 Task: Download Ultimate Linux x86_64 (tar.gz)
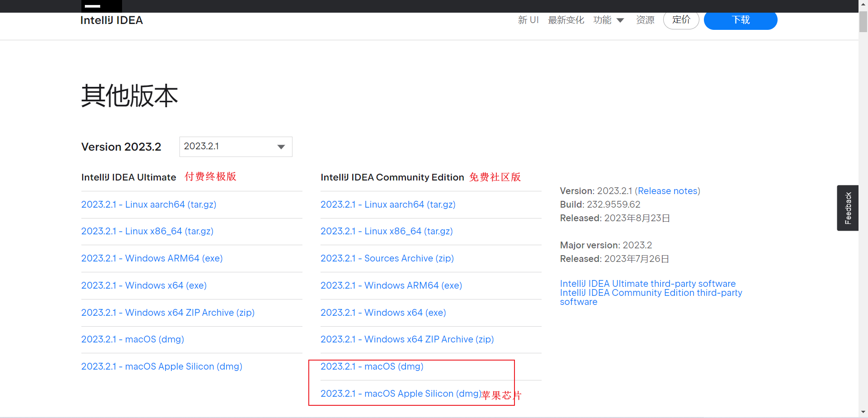[x=147, y=231]
